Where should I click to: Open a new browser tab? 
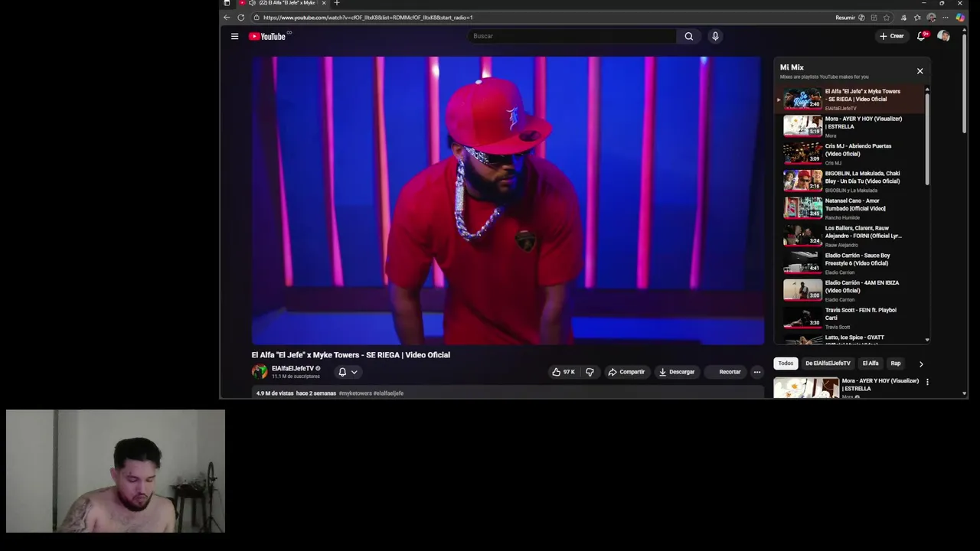336,3
